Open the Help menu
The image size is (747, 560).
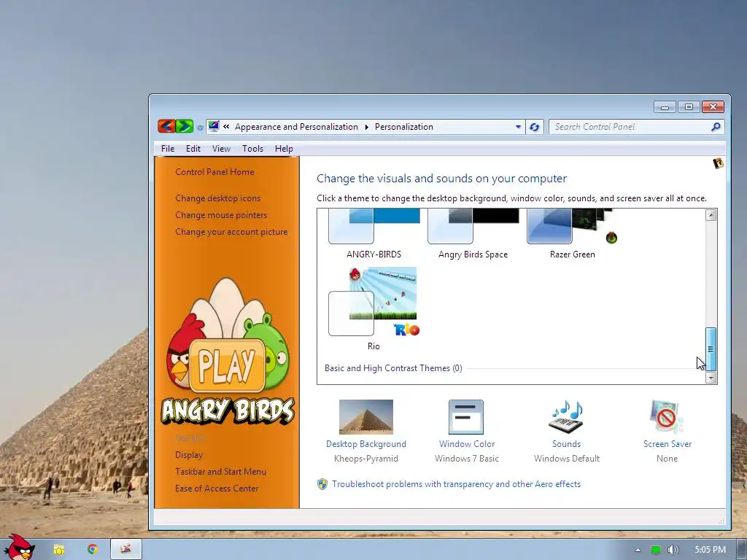tap(284, 149)
